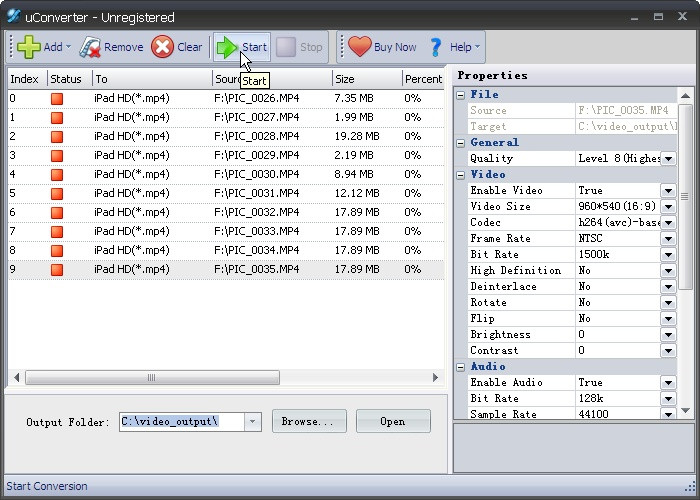Open the Frame Rate dropdown
Image resolution: width=700 pixels, height=500 pixels.
[x=668, y=239]
